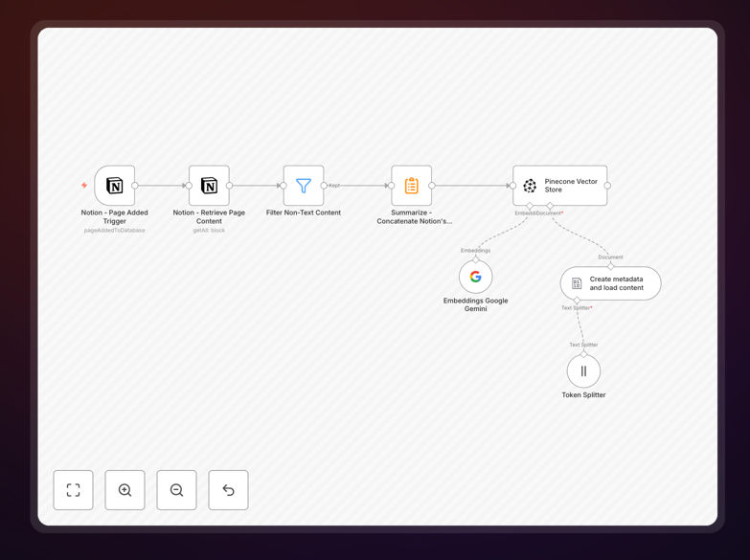Select the Create metadata and load content node
The width and height of the screenshot is (750, 560).
click(x=610, y=283)
